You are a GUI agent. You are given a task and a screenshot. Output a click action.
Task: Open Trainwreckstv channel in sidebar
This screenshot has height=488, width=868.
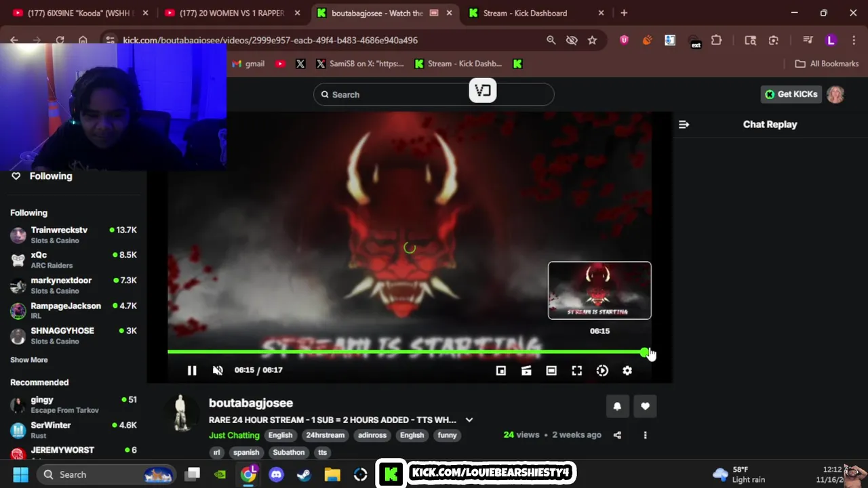[x=73, y=235]
